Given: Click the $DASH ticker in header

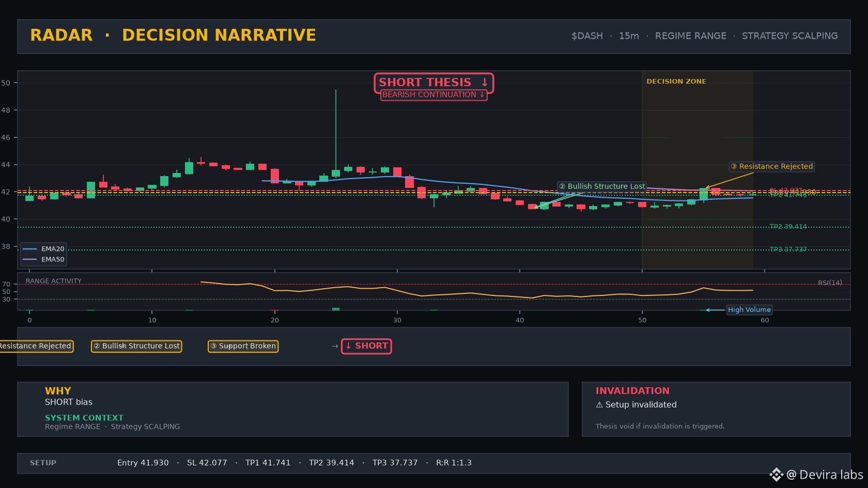Looking at the screenshot, I should (x=587, y=36).
